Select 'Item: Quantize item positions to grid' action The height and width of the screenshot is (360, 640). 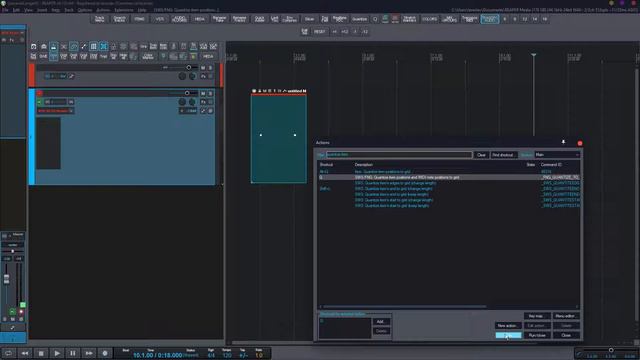tap(449, 172)
